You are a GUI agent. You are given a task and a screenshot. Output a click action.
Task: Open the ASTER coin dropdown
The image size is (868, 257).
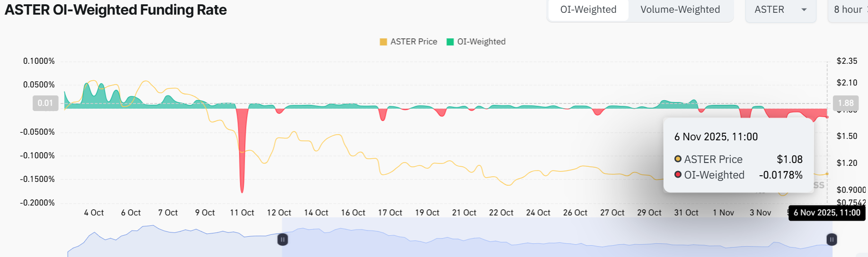pyautogui.click(x=780, y=10)
